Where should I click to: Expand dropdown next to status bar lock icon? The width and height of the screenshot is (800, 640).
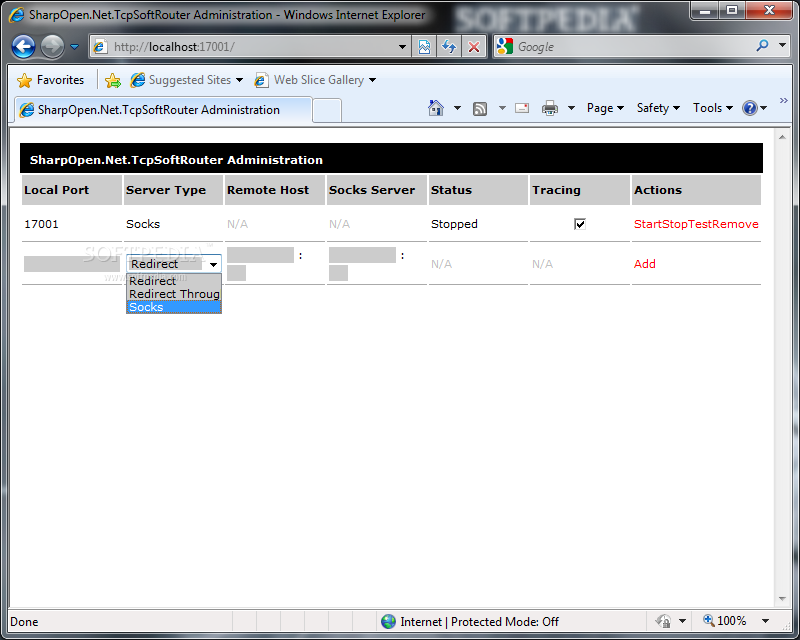coord(682,621)
